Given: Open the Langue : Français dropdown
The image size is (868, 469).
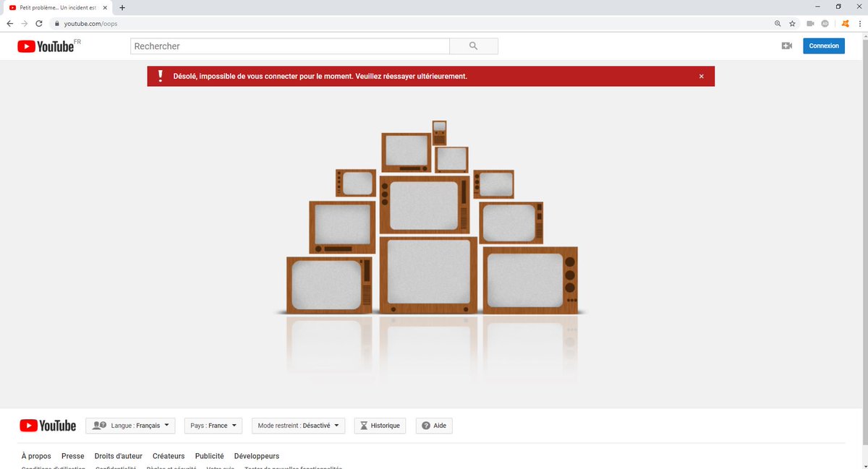Looking at the screenshot, I should pos(130,426).
